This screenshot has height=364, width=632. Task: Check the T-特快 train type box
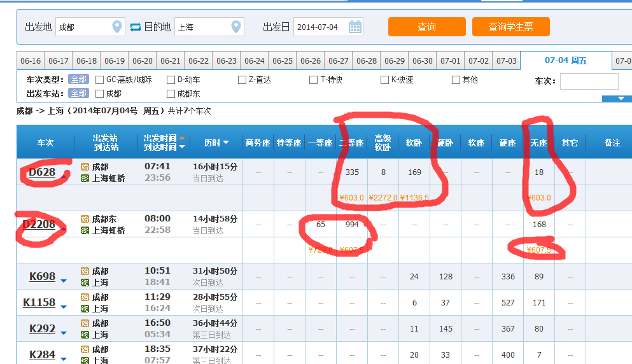[314, 80]
